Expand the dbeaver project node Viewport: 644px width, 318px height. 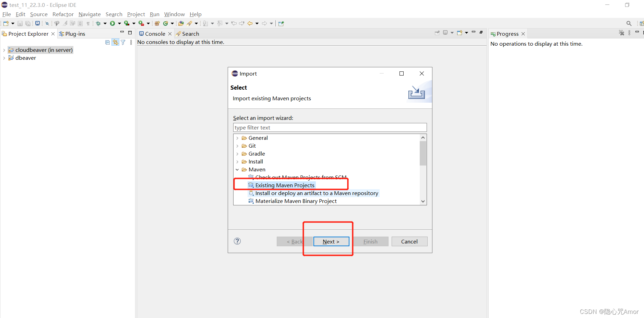point(4,58)
